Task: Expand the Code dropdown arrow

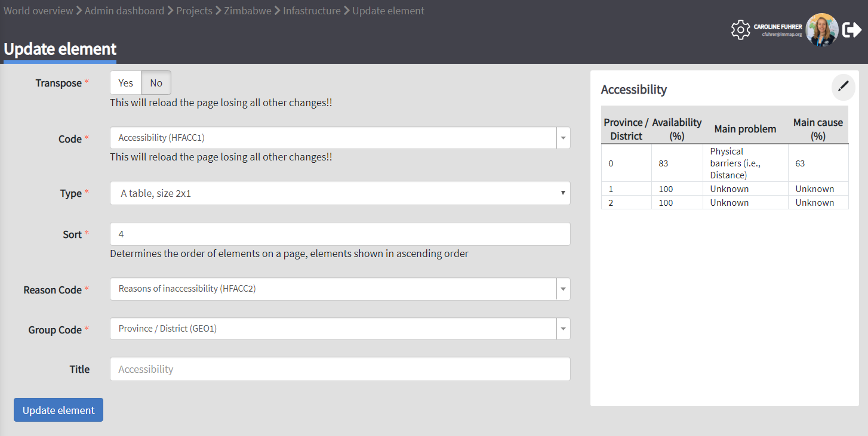Action: point(563,138)
